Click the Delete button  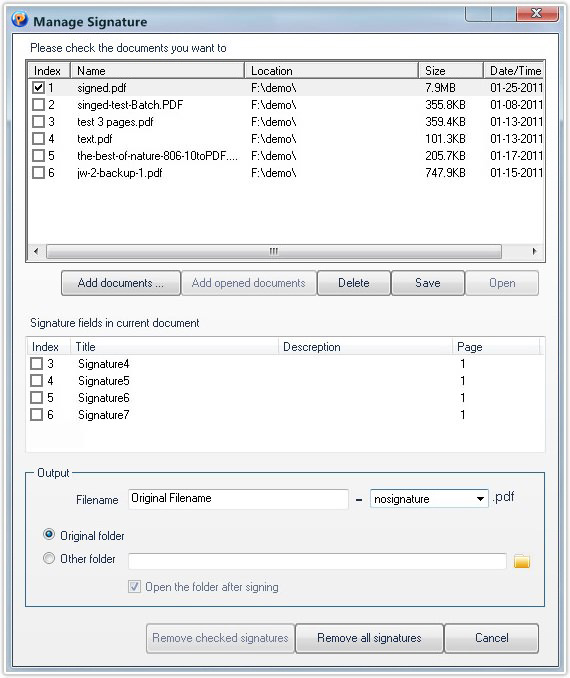coord(354,283)
